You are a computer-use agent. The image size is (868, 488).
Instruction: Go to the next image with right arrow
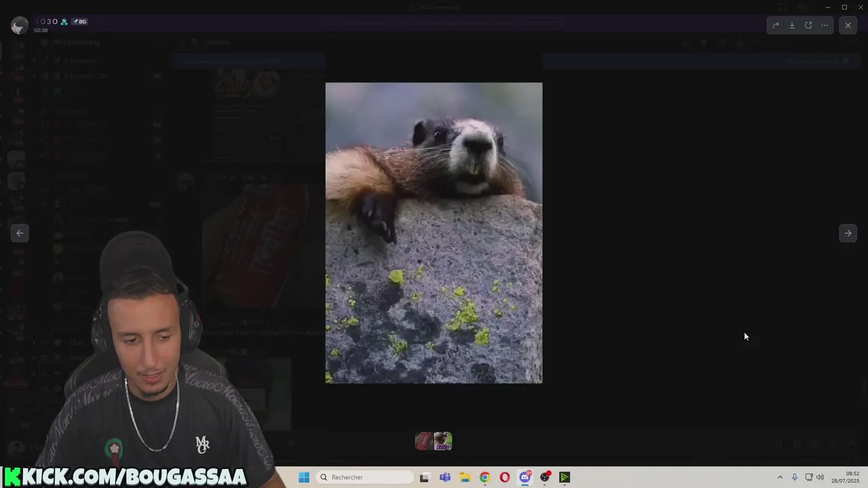point(848,233)
